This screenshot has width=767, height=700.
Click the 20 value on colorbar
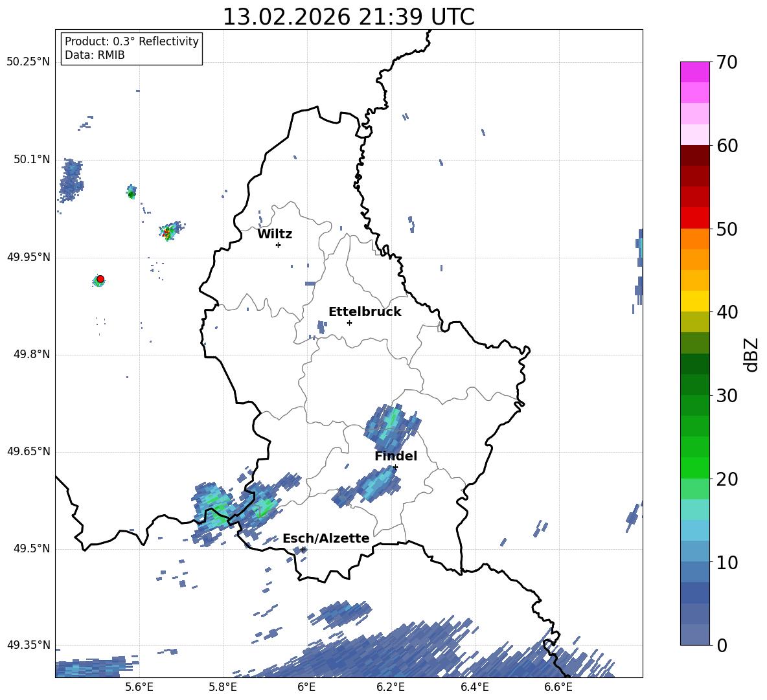pyautogui.click(x=727, y=479)
